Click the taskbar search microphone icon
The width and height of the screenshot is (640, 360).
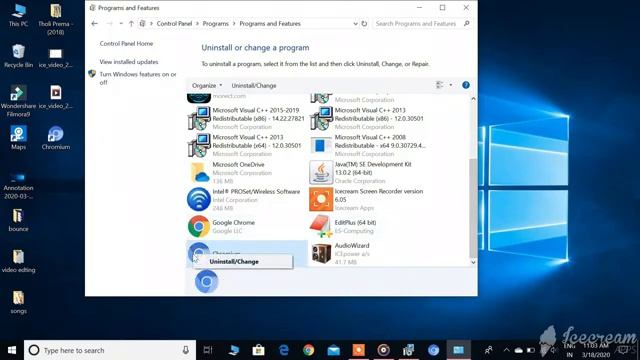pos(186,350)
